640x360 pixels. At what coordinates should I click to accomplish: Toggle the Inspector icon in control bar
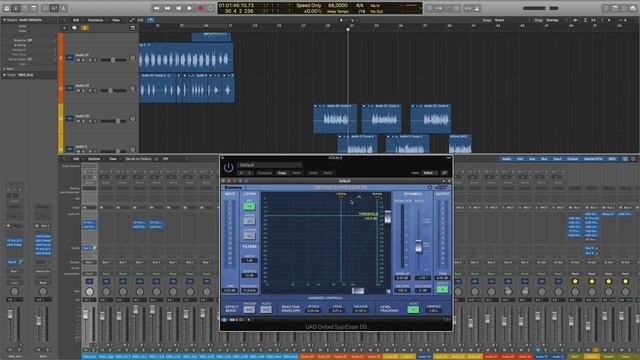(16, 8)
